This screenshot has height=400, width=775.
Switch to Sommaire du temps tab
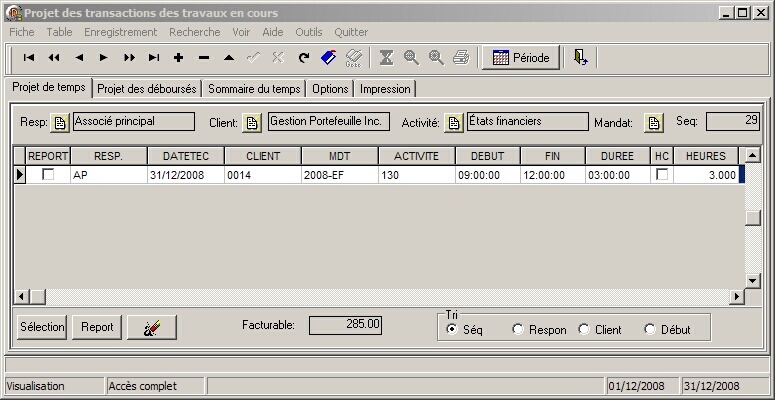point(254,89)
